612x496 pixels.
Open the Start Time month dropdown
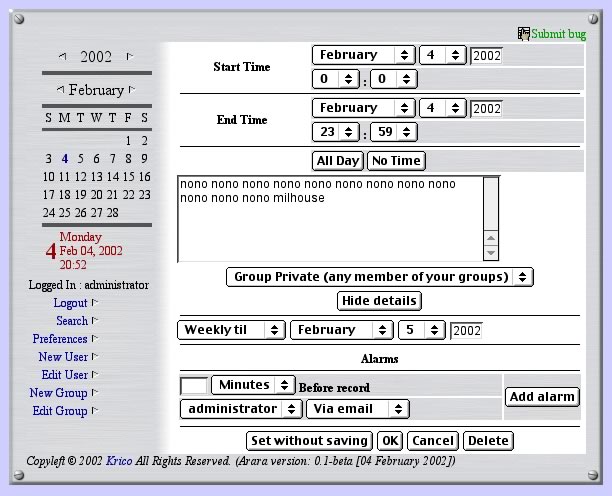click(363, 55)
